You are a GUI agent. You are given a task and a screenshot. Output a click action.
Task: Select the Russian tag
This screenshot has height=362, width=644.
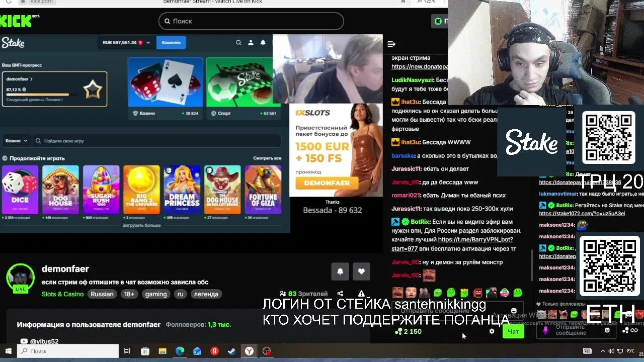point(102,294)
